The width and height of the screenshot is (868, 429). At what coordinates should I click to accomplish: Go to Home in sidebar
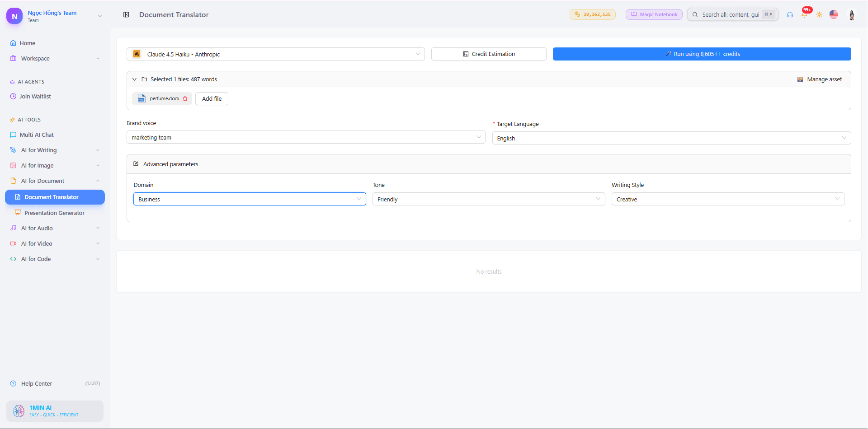click(55, 43)
